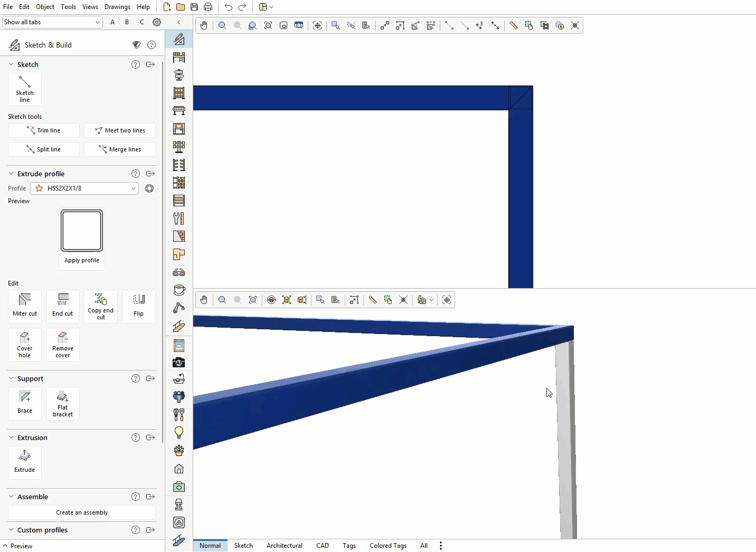Click the Create an assembly button
Viewport: 756px width, 552px height.
[82, 512]
